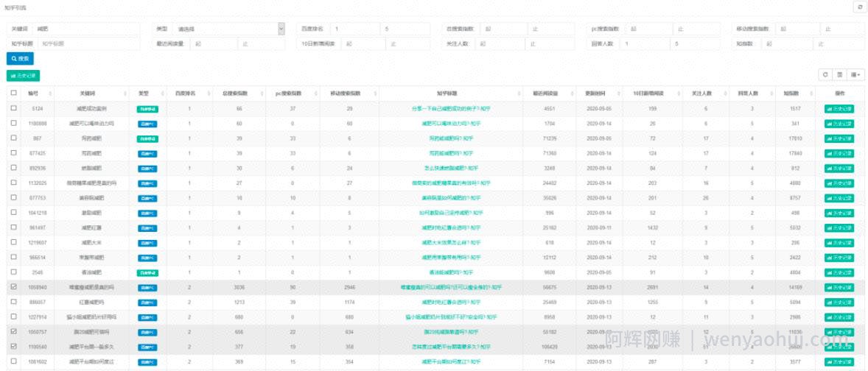Screen dimensions: 868x371
Task: Click the 百度移动 tag in row 5124
Action: (x=148, y=109)
